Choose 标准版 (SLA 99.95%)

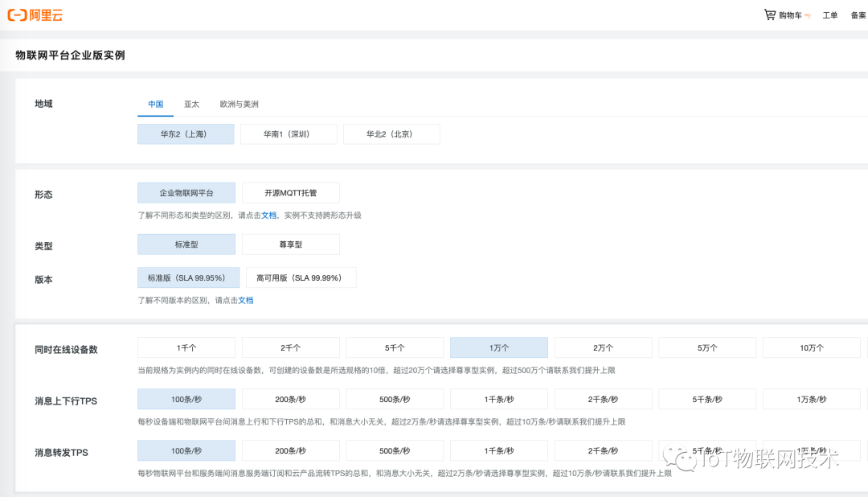tap(188, 277)
